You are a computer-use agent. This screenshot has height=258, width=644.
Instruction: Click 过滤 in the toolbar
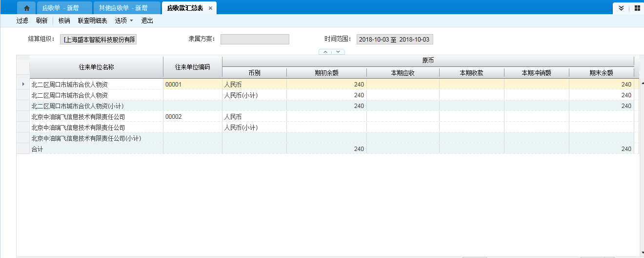pyautogui.click(x=22, y=21)
